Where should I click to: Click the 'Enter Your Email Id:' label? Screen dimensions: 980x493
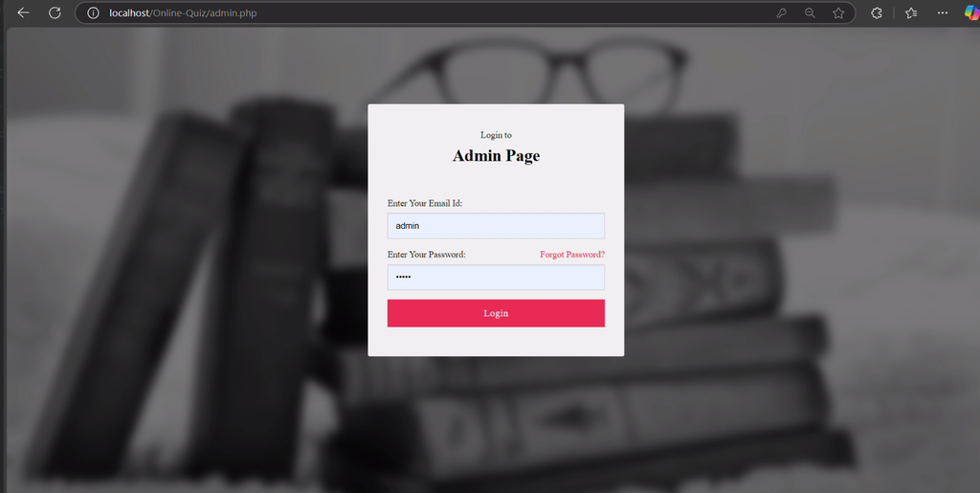[x=425, y=204]
